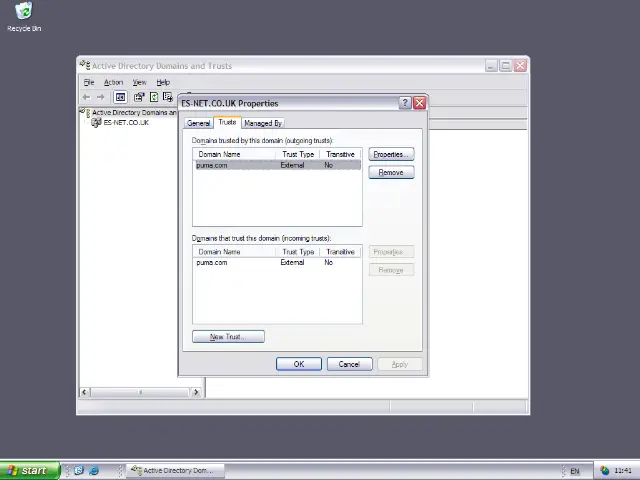The image size is (640, 480).
Task: Close the ES-NET.CO.UK Properties dialog with the red X
Action: [x=419, y=103]
